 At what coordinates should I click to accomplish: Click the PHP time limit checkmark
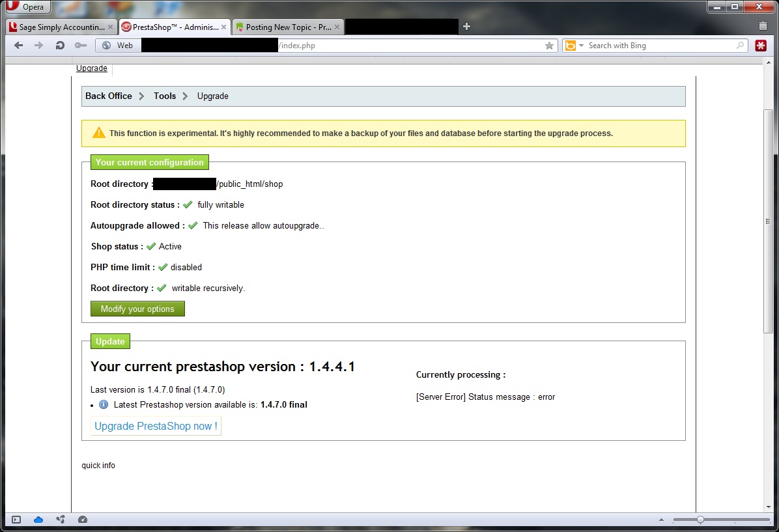pyautogui.click(x=162, y=267)
